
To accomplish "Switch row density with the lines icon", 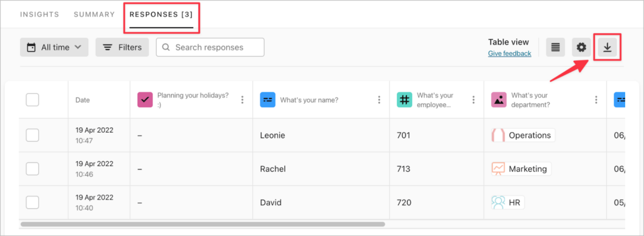I will pyautogui.click(x=555, y=48).
